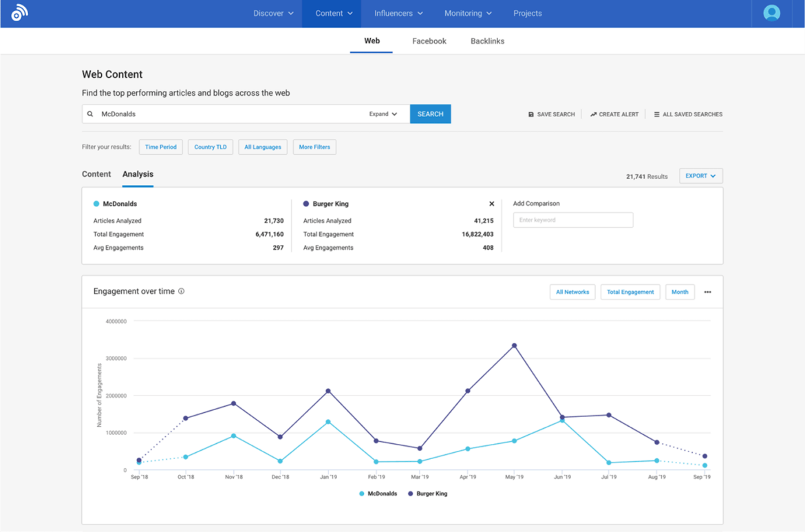Viewport: 805px width, 532px height.
Task: Toggle the Time Period filter
Action: pyautogui.click(x=160, y=147)
